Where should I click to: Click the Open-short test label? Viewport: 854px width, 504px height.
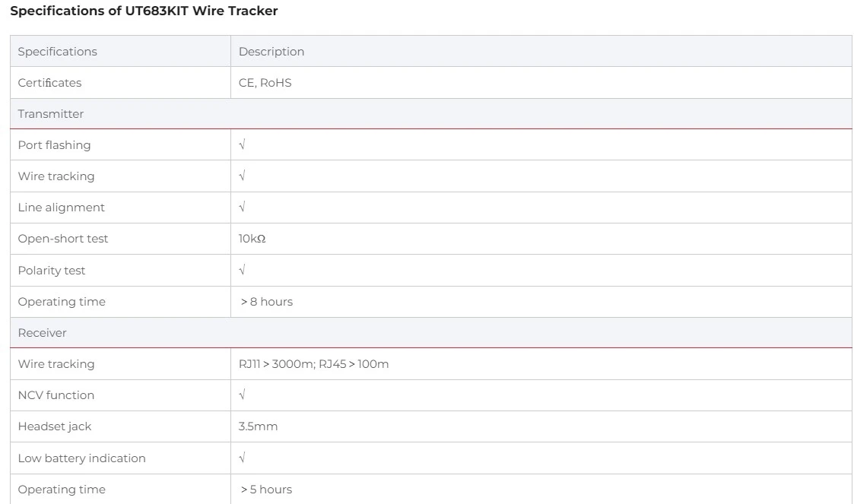pyautogui.click(x=63, y=239)
